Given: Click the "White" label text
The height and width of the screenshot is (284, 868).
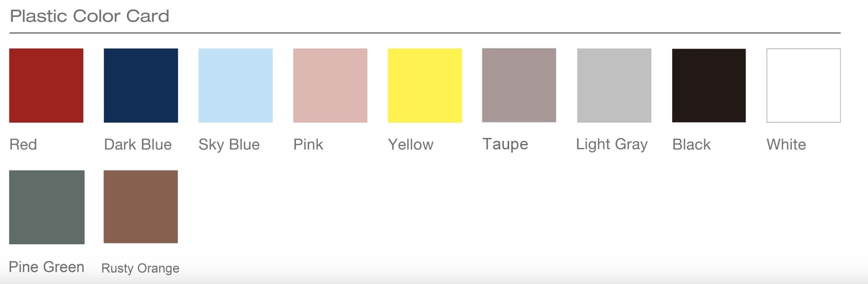Looking at the screenshot, I should pyautogui.click(x=786, y=145).
